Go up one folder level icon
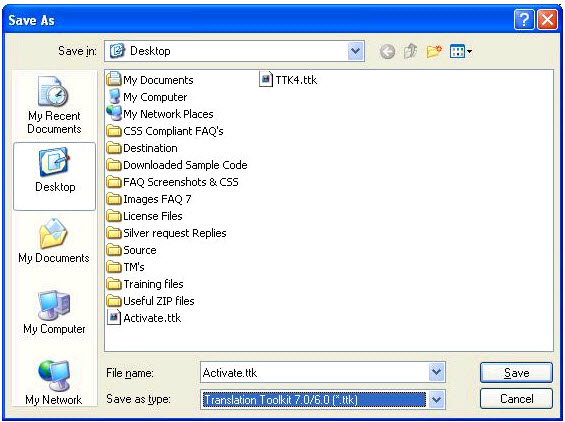 tap(410, 51)
